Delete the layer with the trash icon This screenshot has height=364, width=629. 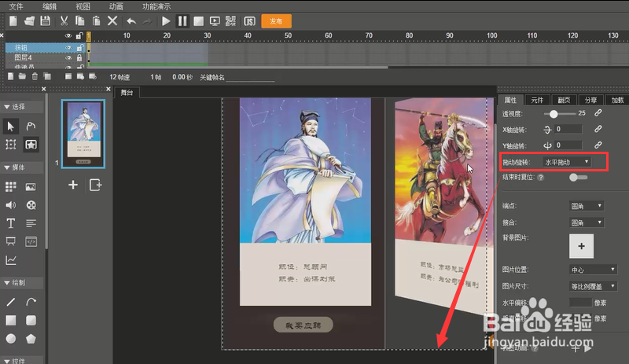click(x=35, y=77)
